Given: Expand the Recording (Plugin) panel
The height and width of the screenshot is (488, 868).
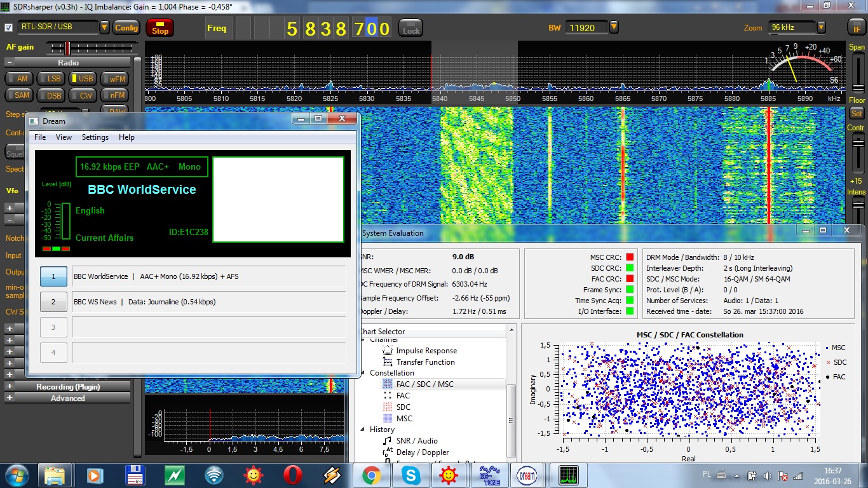Looking at the screenshot, I should point(9,386).
